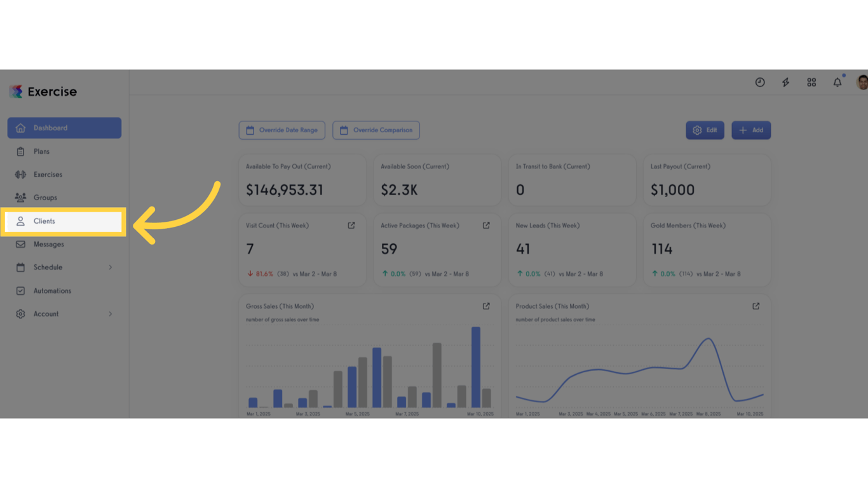Viewport: 868px width, 488px height.
Task: Open notifications bell icon
Action: [x=837, y=83]
